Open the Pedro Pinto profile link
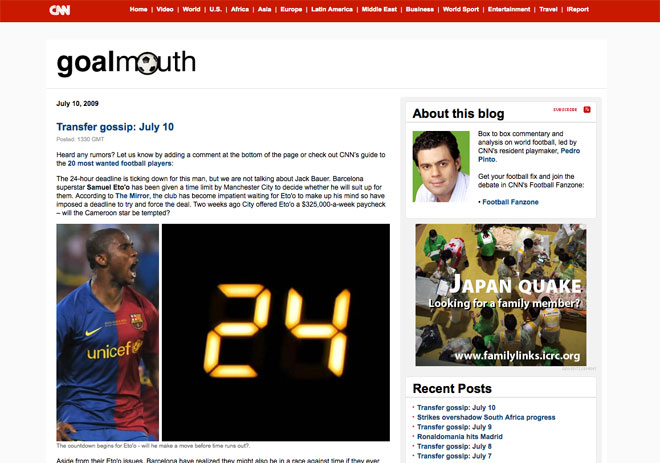 click(x=529, y=155)
